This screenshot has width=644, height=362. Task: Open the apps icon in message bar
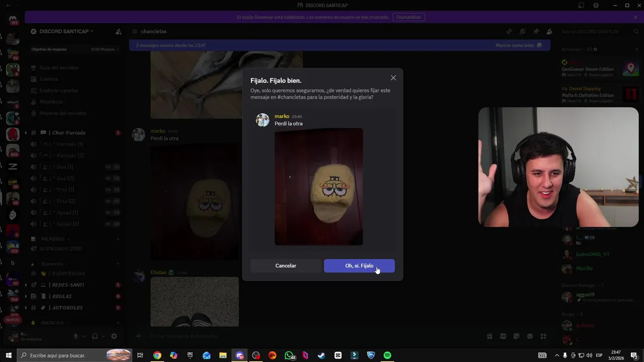click(543, 336)
